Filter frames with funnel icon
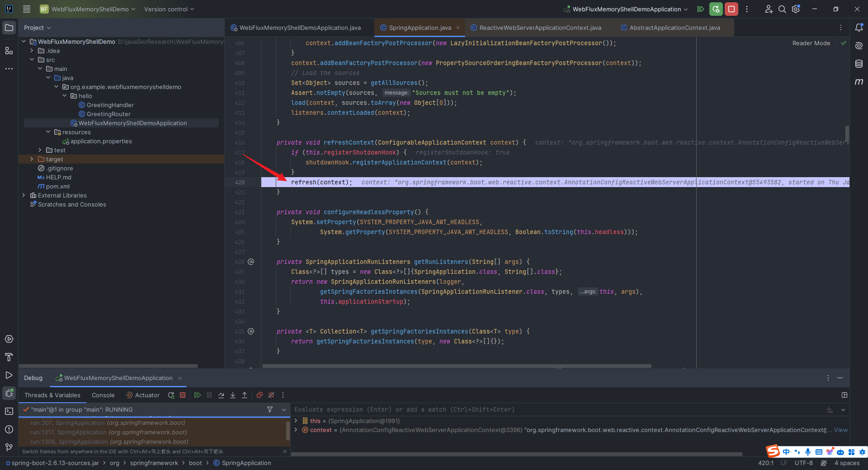 (x=270, y=409)
